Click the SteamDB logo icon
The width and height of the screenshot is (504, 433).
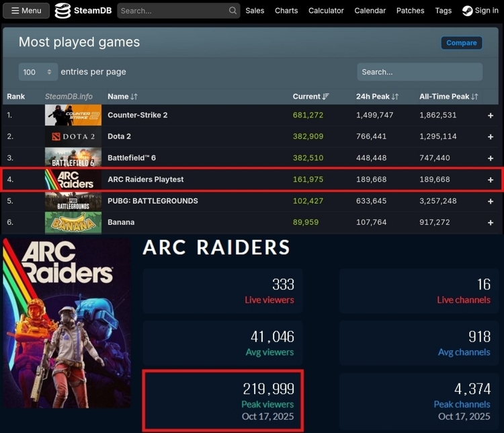pyautogui.click(x=62, y=11)
